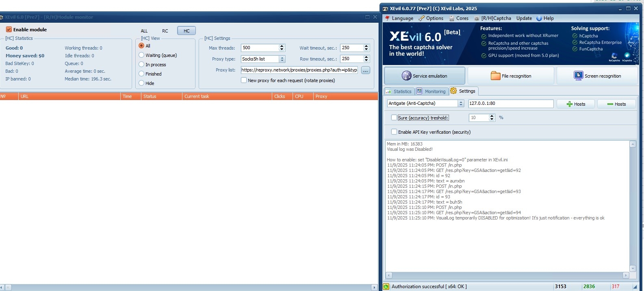Uncheck the Enable module checkbox
This screenshot has height=291, width=644.
tap(9, 30)
